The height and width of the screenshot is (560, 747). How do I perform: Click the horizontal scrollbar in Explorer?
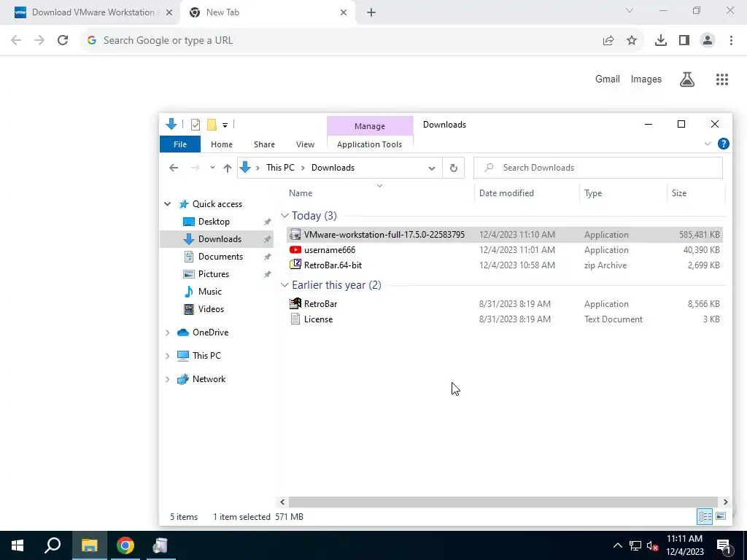(x=503, y=502)
